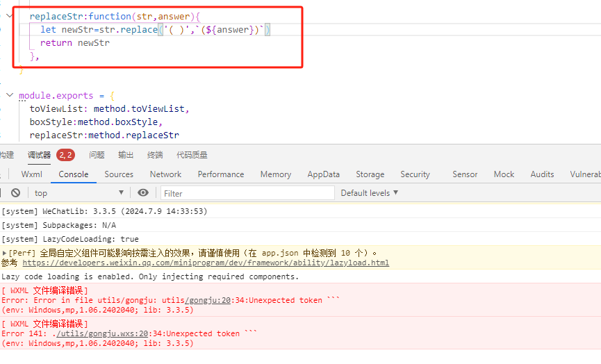Collapse the replaceStr function fold arrow

click(10, 16)
